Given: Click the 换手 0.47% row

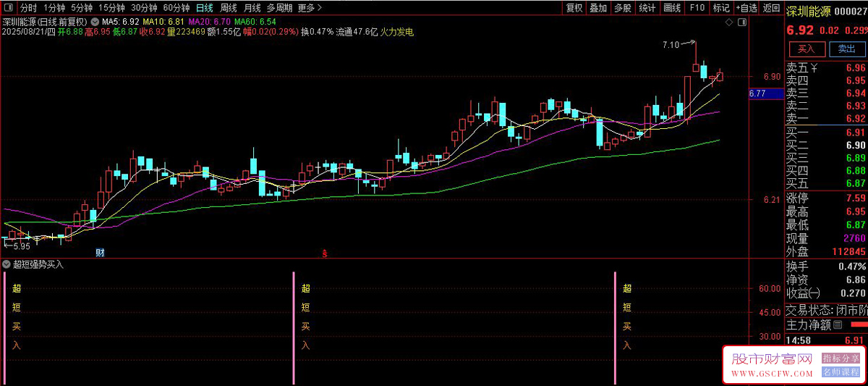Looking at the screenshot, I should (x=827, y=267).
